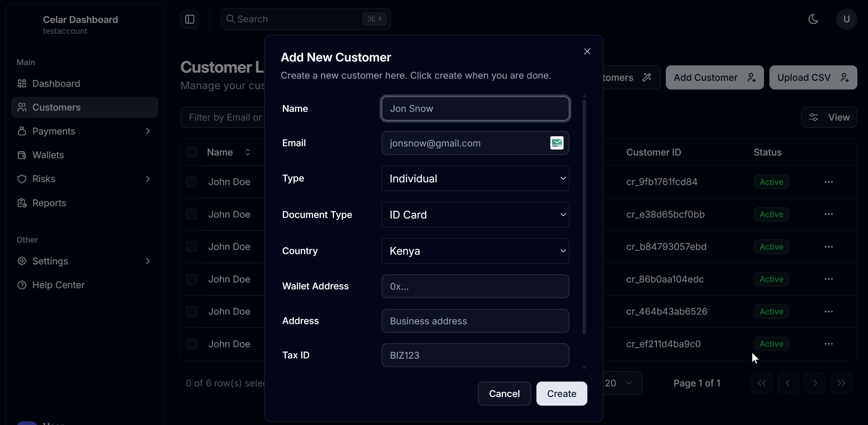This screenshot has height=425, width=868.
Task: Expand the Country dropdown showing Kenya
Action: 475,251
